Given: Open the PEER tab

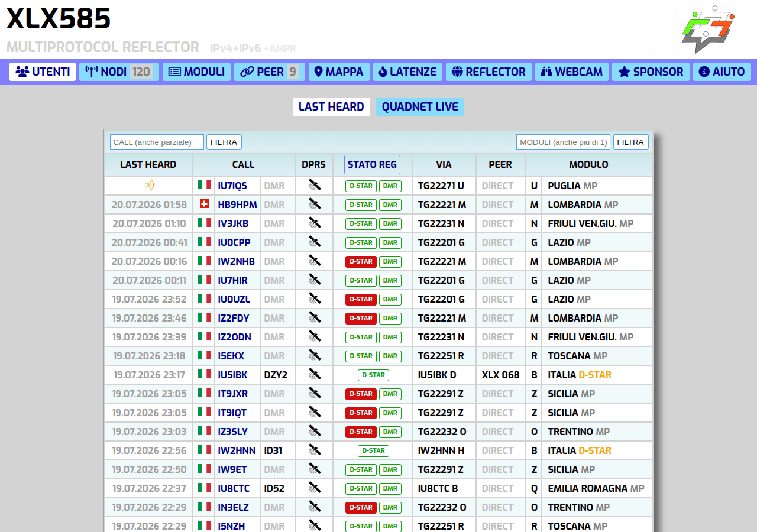Looking at the screenshot, I should 270,72.
